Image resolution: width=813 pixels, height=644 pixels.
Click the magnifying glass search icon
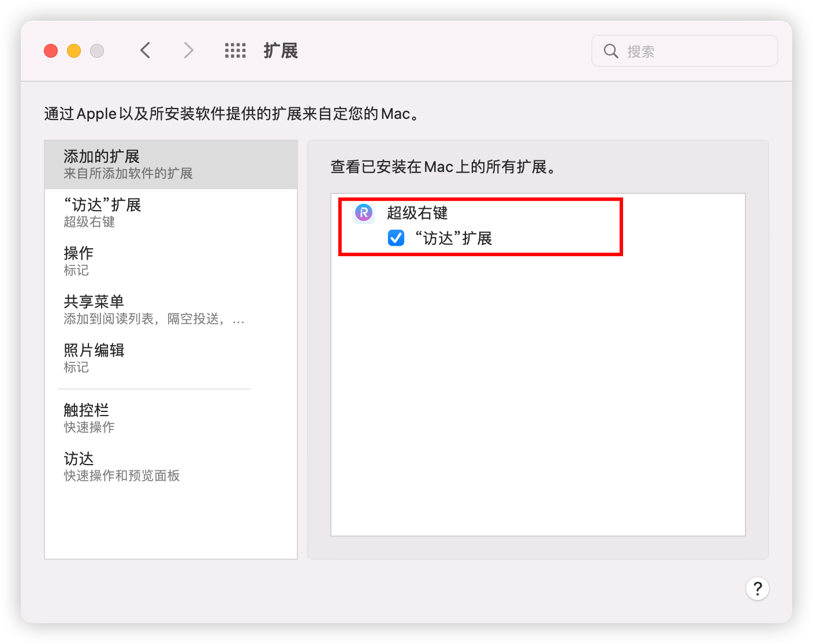pyautogui.click(x=610, y=51)
